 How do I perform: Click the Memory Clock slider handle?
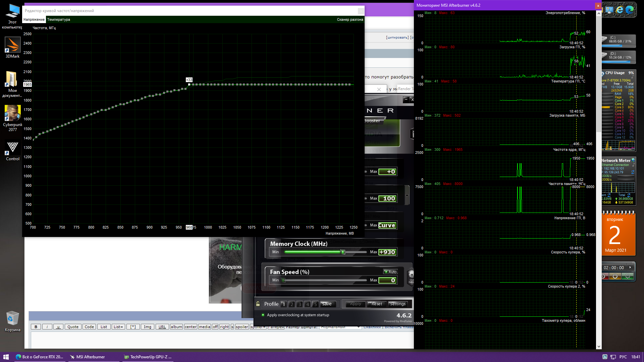(x=343, y=252)
